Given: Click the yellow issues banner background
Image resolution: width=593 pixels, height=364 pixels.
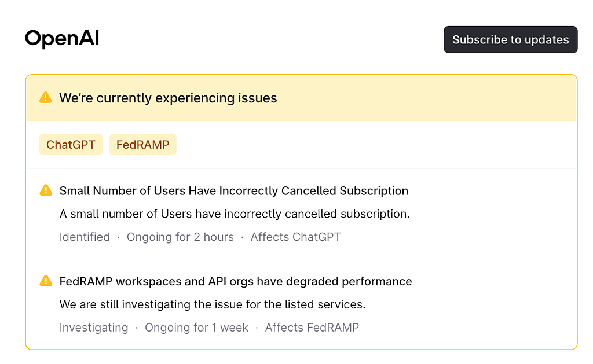Looking at the screenshot, I should point(416,98).
